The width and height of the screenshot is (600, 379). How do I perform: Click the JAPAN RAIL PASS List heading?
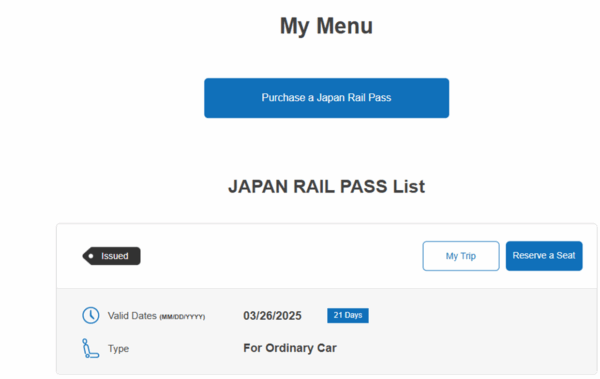tap(326, 187)
